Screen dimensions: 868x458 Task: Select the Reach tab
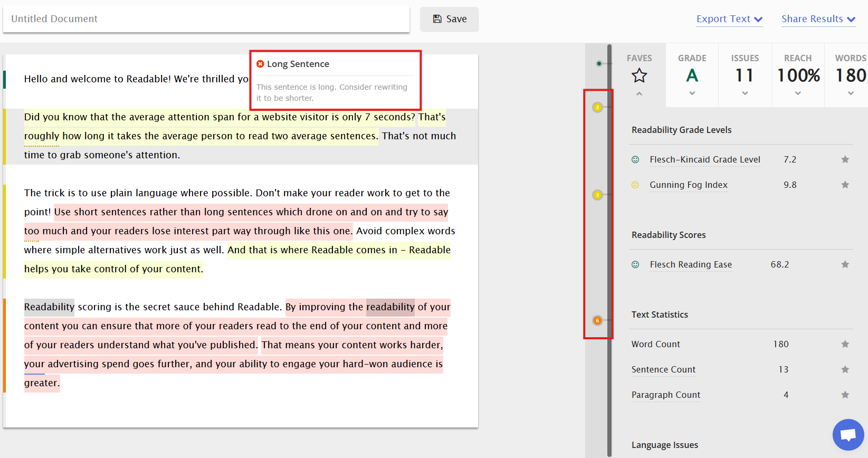click(x=798, y=75)
